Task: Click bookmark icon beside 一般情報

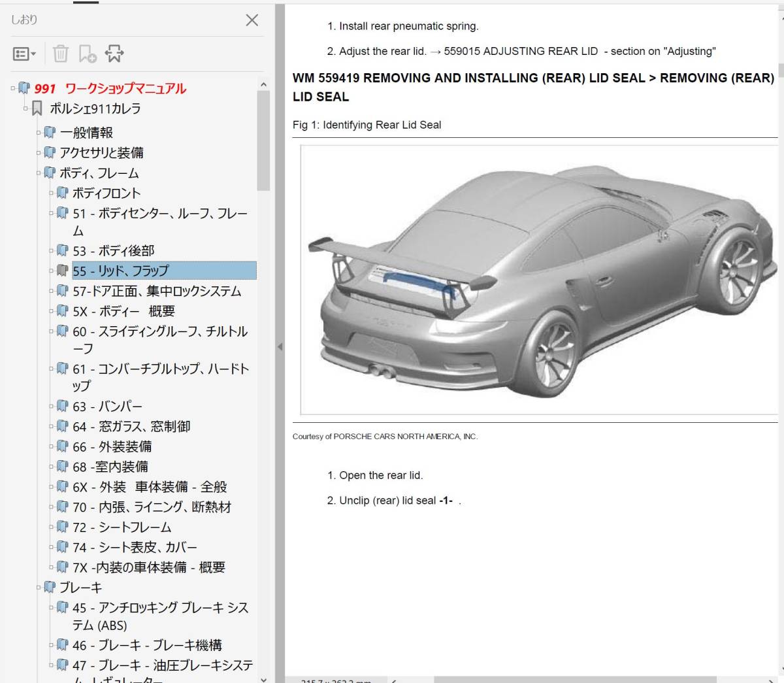Action: pos(50,133)
